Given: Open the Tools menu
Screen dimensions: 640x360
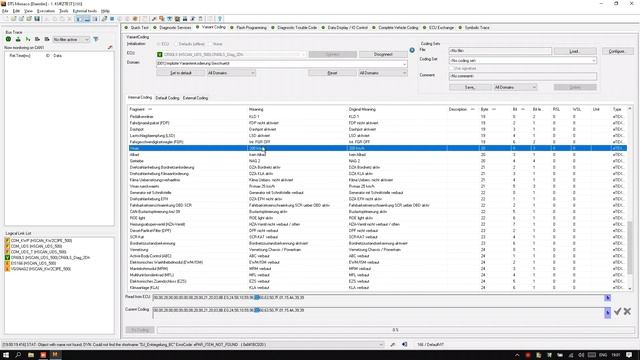Looking at the screenshot, I should tap(64, 11).
